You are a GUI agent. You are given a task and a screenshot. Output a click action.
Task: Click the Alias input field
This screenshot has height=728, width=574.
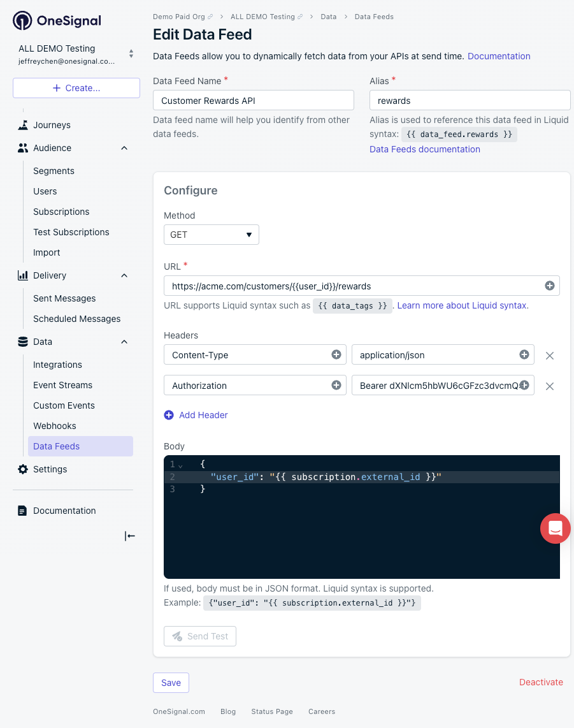pyautogui.click(x=470, y=100)
